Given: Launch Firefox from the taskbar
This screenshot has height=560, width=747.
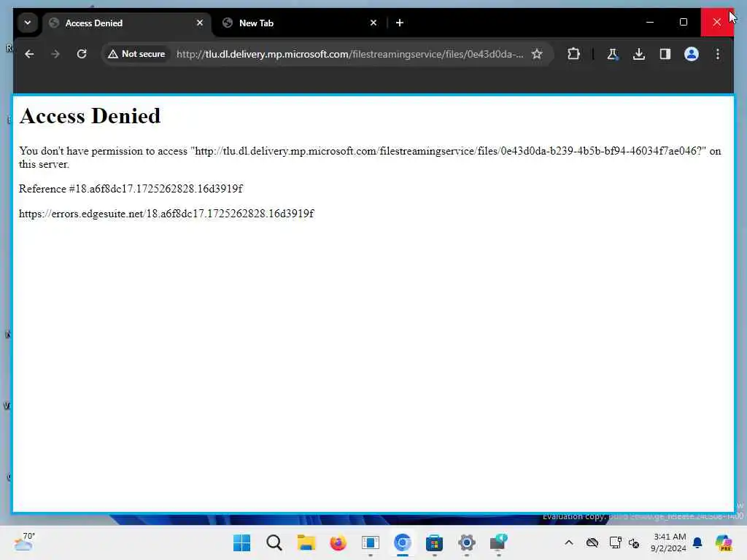Looking at the screenshot, I should click(x=338, y=542).
